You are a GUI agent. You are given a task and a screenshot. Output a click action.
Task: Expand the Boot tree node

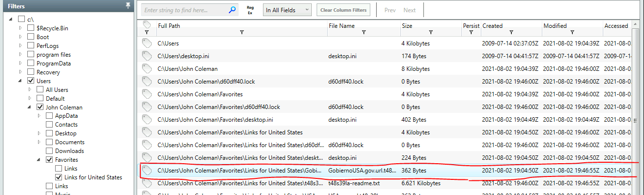pos(20,37)
